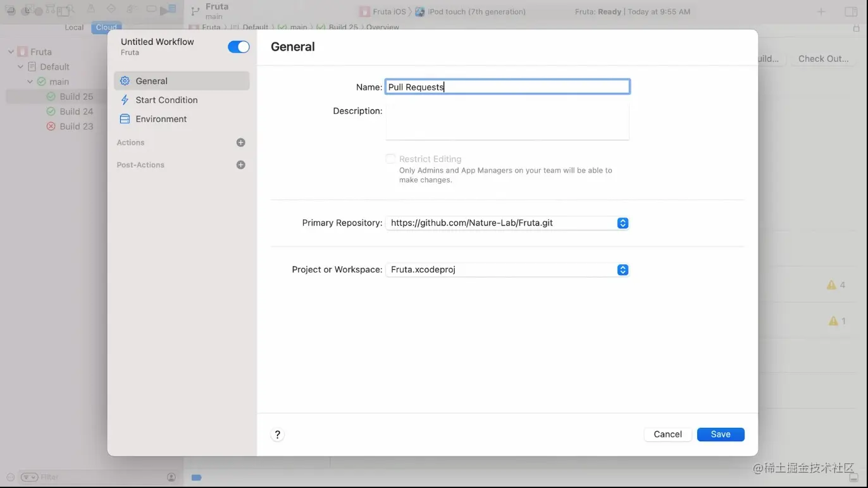Collapse the main branch tree row
The height and width of the screenshot is (488, 868).
(x=30, y=82)
